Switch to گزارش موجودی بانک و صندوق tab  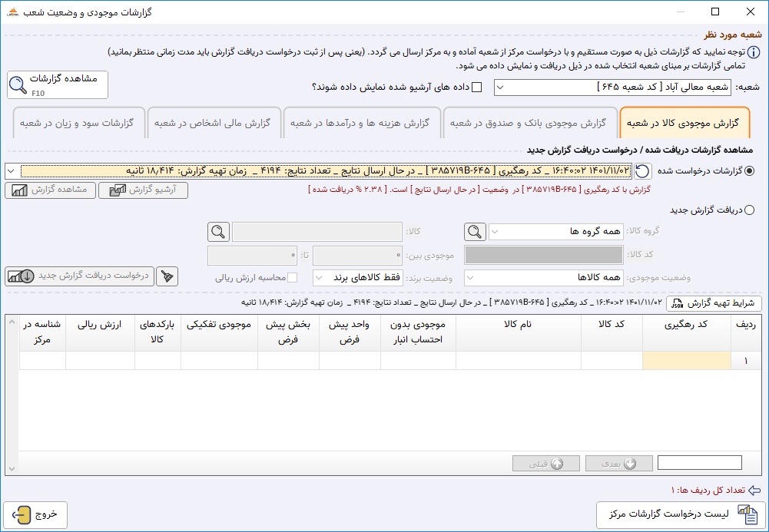click(529, 123)
